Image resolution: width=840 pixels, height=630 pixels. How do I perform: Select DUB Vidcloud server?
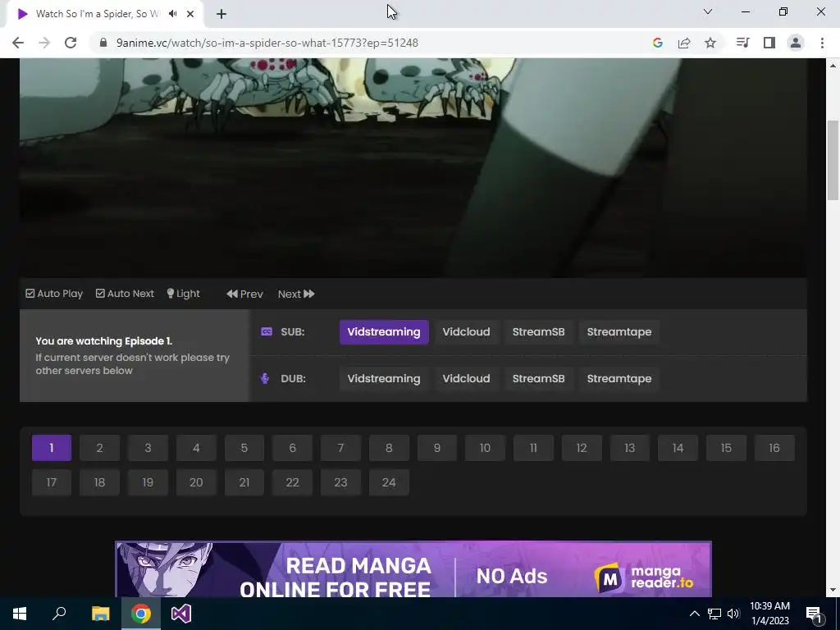[466, 379]
